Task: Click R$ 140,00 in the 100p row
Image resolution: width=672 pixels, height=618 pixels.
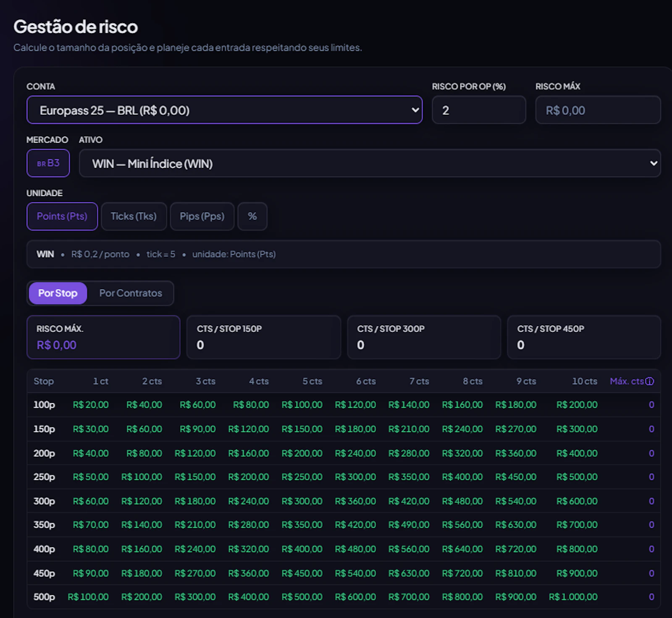Action: pyautogui.click(x=409, y=405)
